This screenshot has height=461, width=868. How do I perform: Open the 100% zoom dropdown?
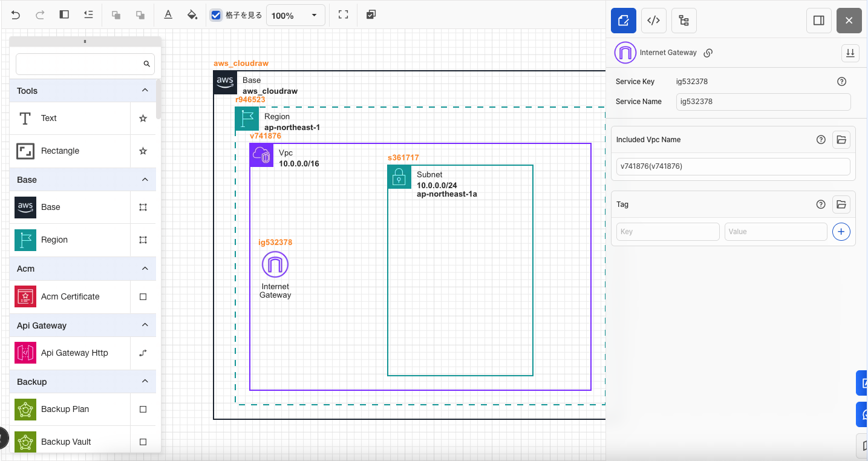point(295,15)
